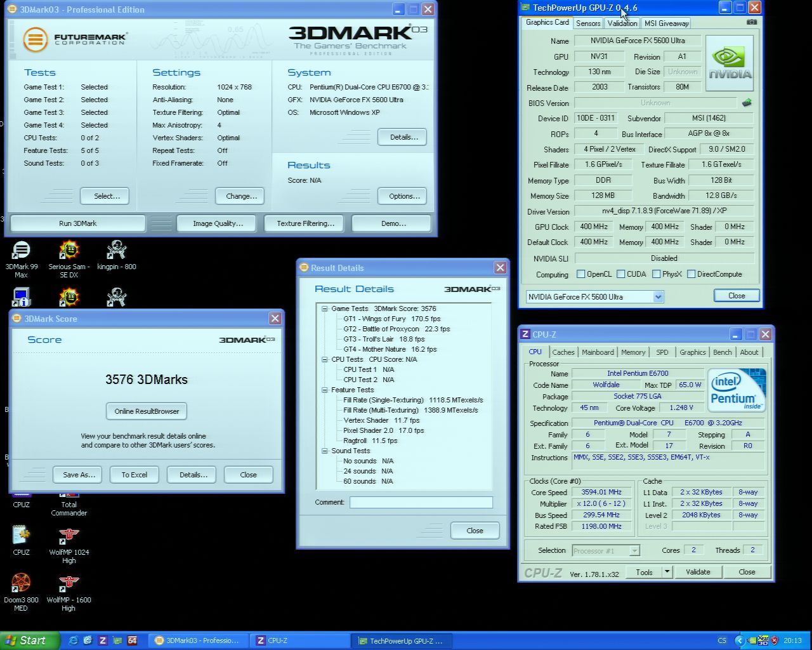The width and height of the screenshot is (812, 650).
Task: Click the clock showing 20:13
Action: tap(792, 640)
